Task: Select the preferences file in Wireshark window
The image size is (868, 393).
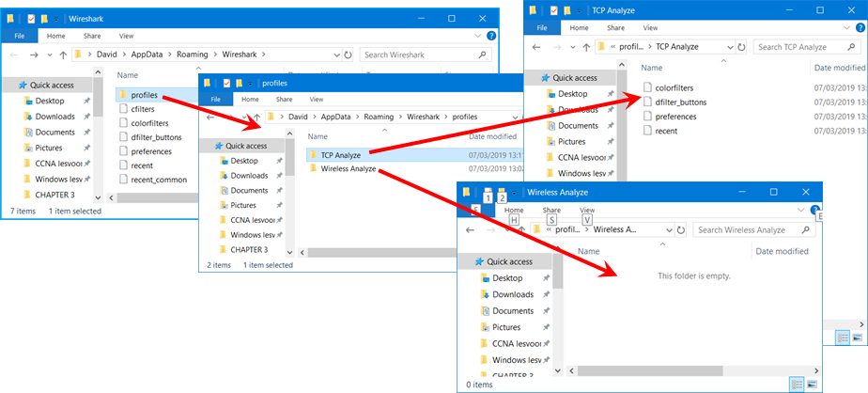Action: [x=151, y=151]
